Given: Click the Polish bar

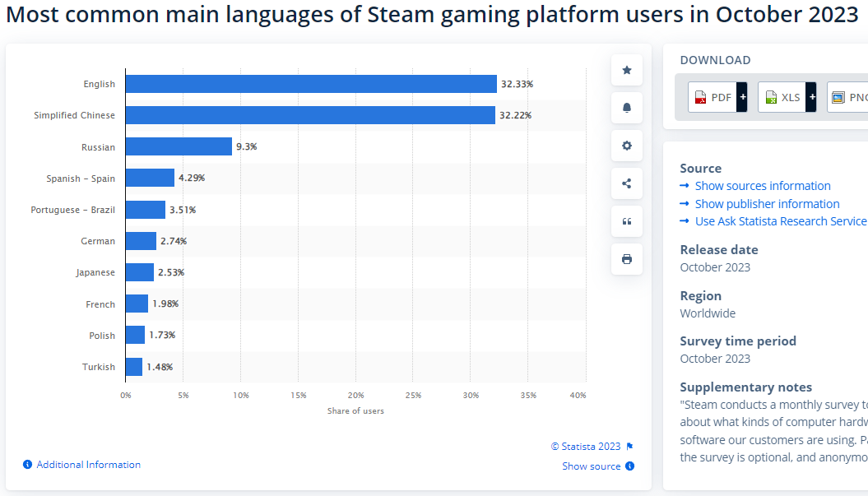Looking at the screenshot, I should click(135, 335).
